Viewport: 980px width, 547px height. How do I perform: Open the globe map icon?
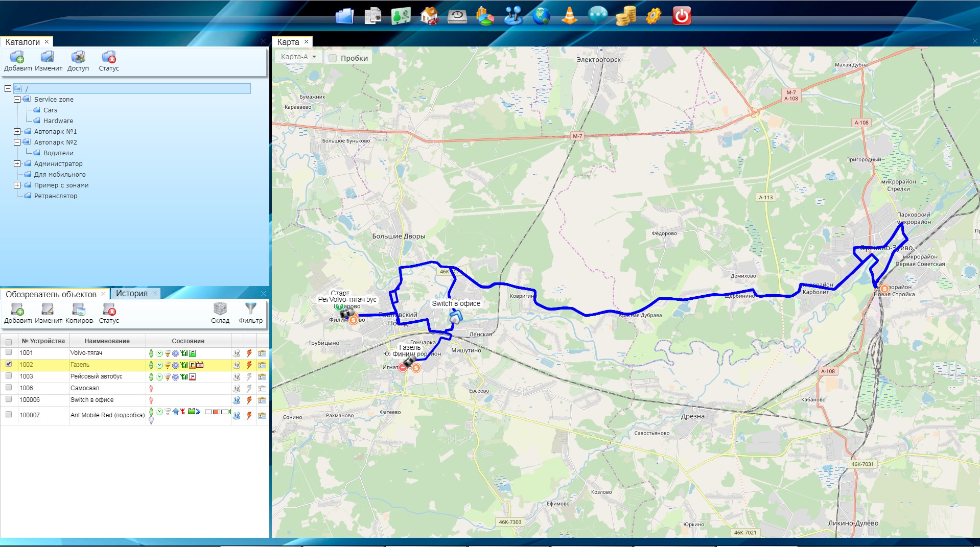[541, 16]
